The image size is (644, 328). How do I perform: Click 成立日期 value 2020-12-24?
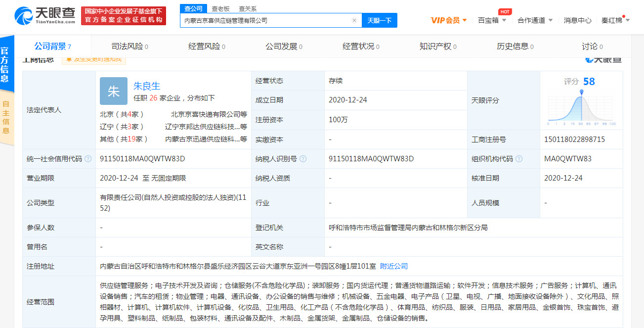pos(349,100)
